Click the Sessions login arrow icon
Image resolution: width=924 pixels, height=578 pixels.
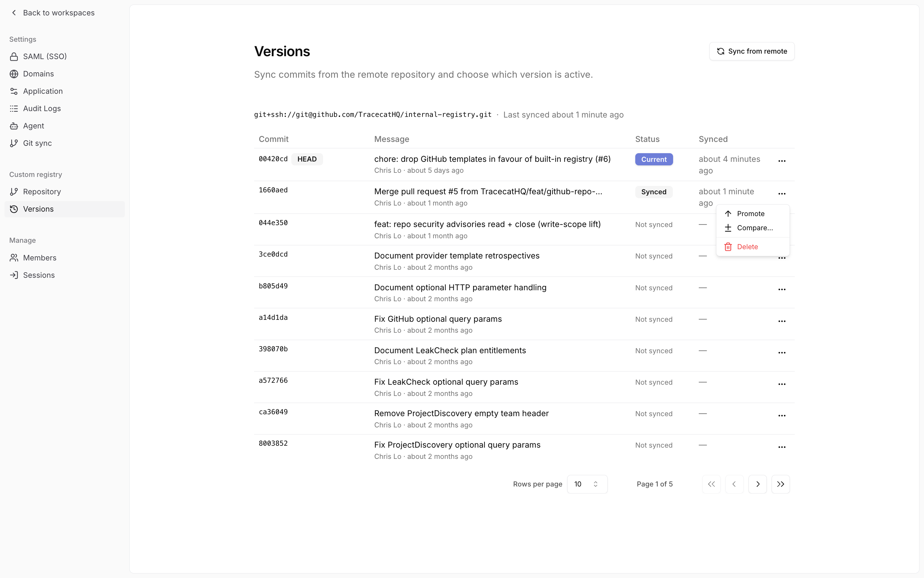14,275
